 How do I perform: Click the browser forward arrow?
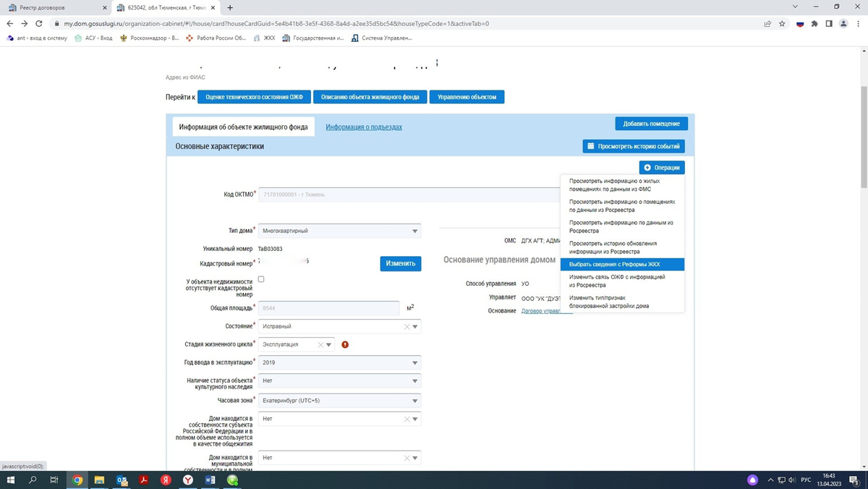tap(25, 23)
